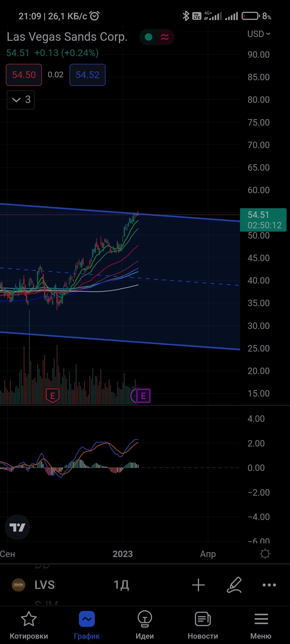This screenshot has height=644, width=290.
Task: Tap the red 54.50 sell price button
Action: point(24,75)
